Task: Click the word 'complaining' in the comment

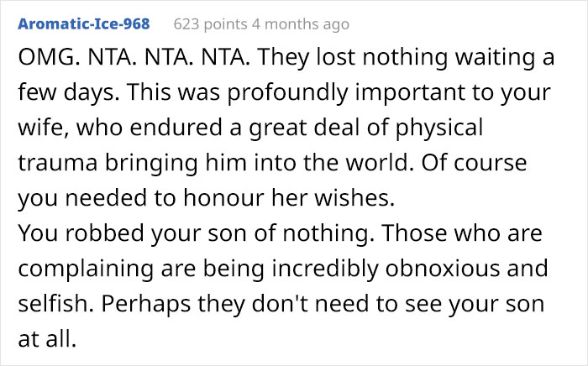Action: 86,269
